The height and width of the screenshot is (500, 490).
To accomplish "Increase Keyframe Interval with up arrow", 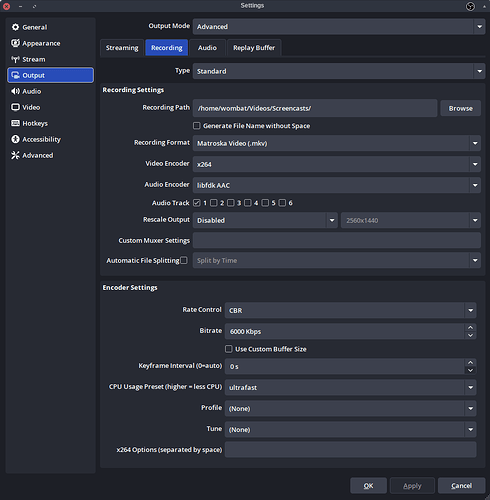I will 470,363.
